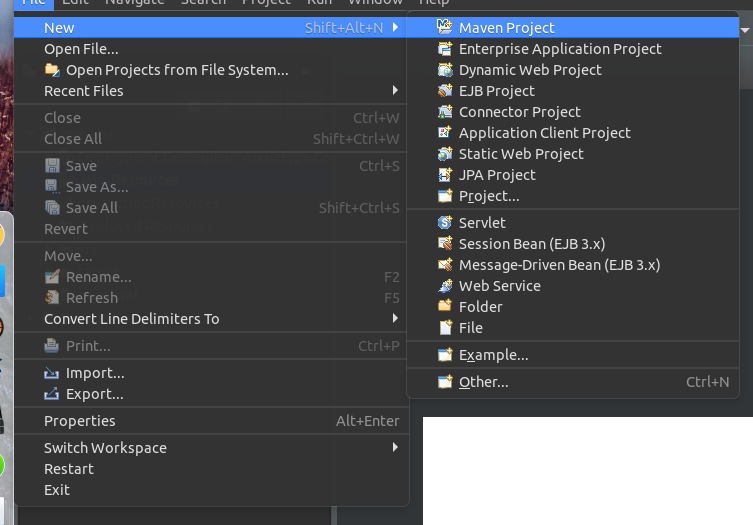753x525 pixels.
Task: Select Enterprise Application Project label
Action: tap(560, 49)
